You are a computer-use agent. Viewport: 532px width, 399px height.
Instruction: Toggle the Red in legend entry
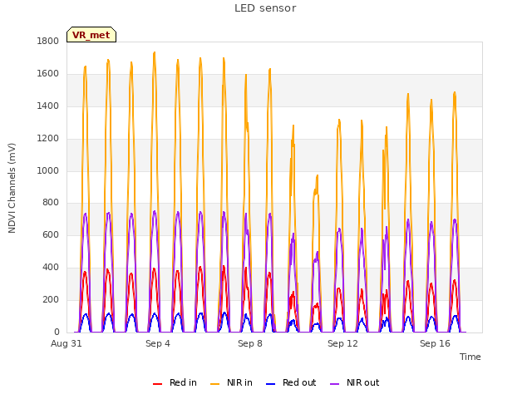(x=175, y=382)
